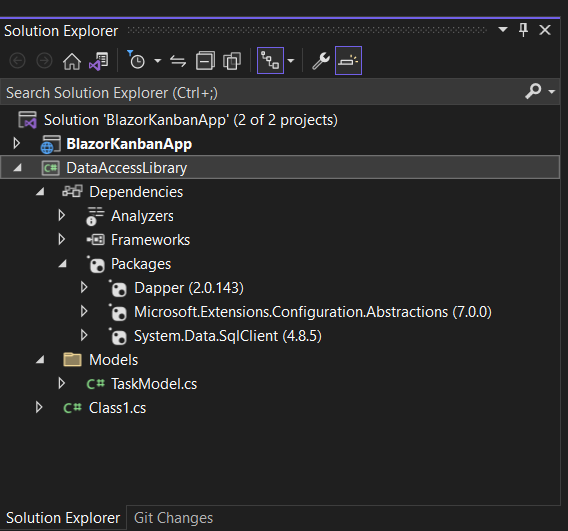Click the Microsoft.Extensions.Configuration.Abstractions package icon
The image size is (568, 531).
coord(118,312)
